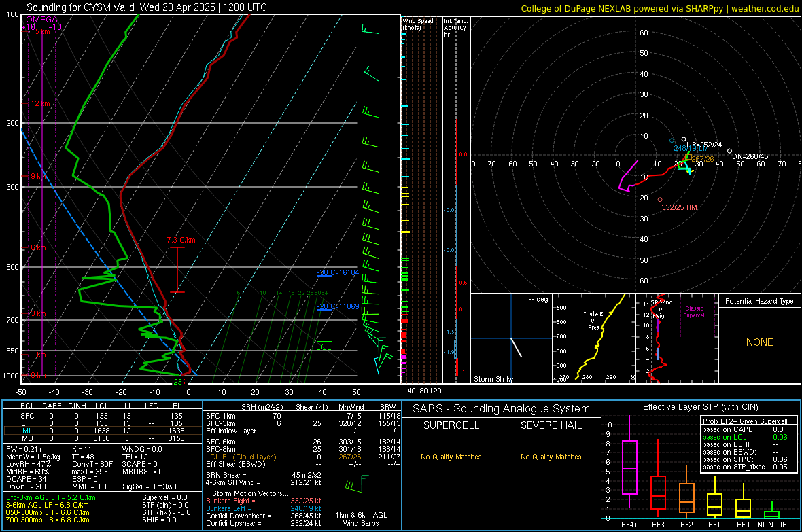Click the 'MBURST = 0' value
This screenshot has height=532, width=802.
tap(142, 472)
